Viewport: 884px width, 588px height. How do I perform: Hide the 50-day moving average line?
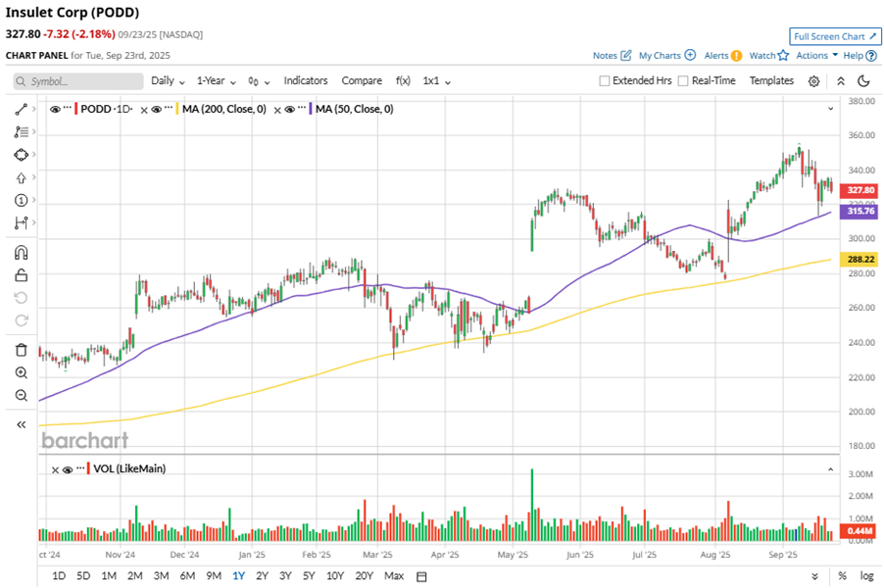coord(289,110)
